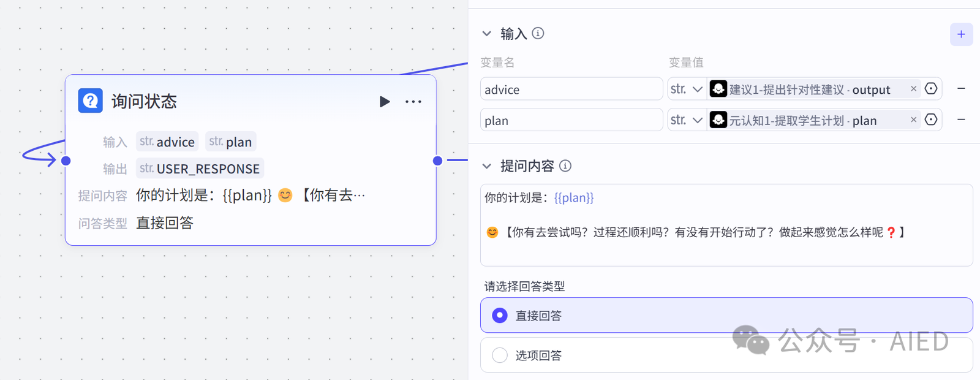Click the str. advice tag on node
This screenshot has width=980, height=380.
(167, 142)
